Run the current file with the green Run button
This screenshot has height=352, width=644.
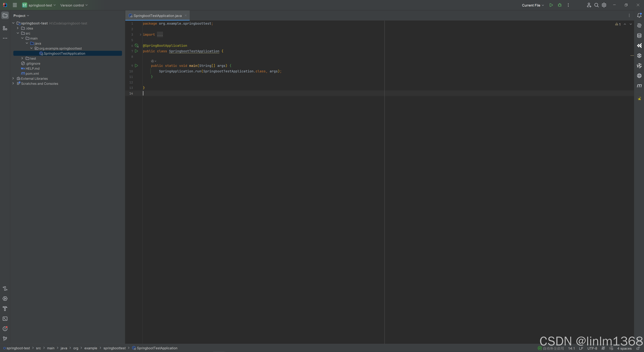[x=551, y=5]
